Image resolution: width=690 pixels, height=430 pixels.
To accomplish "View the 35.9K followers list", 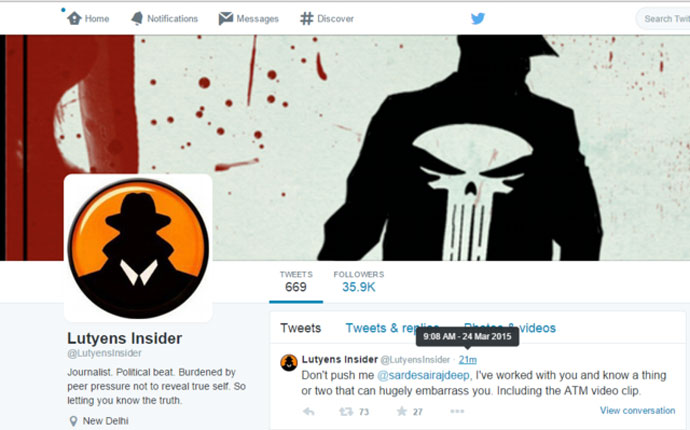I will click(359, 282).
